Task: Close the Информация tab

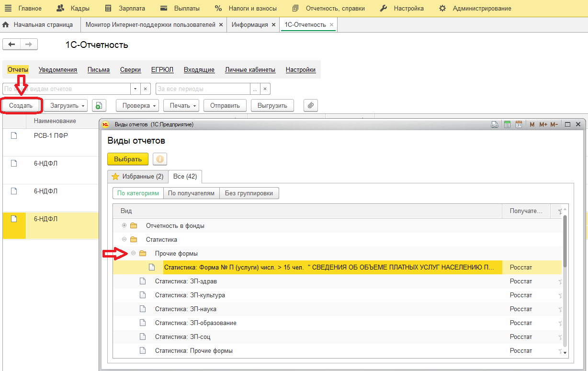Action: pyautogui.click(x=273, y=24)
